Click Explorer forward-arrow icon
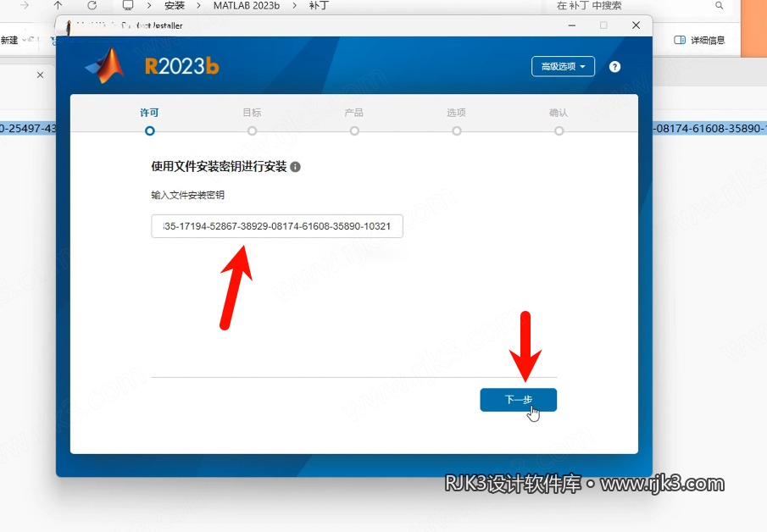Screen dimensions: 767x532 25,5
